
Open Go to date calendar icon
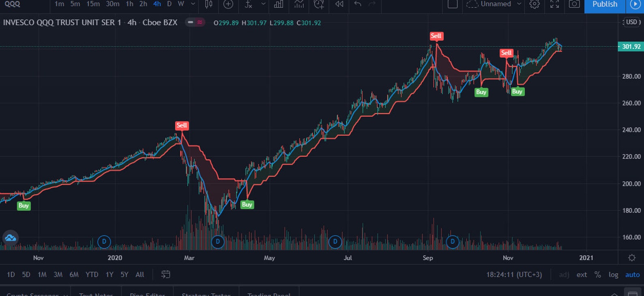coord(165,274)
